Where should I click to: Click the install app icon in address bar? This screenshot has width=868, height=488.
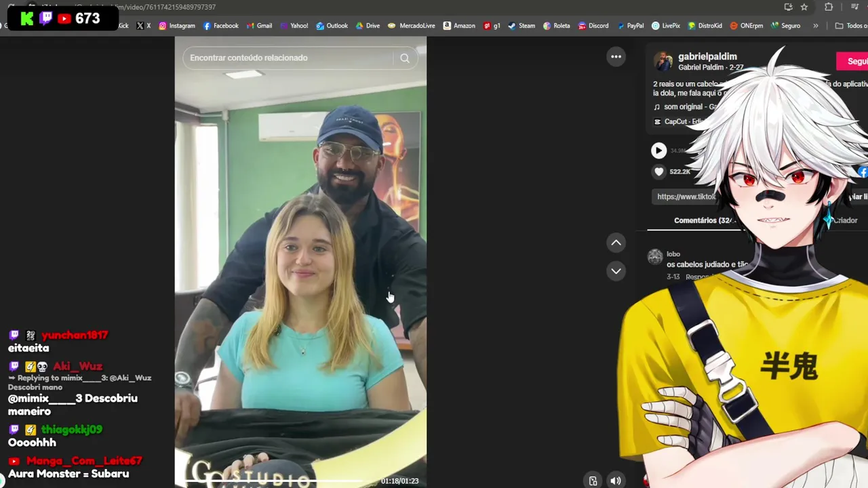click(x=788, y=7)
